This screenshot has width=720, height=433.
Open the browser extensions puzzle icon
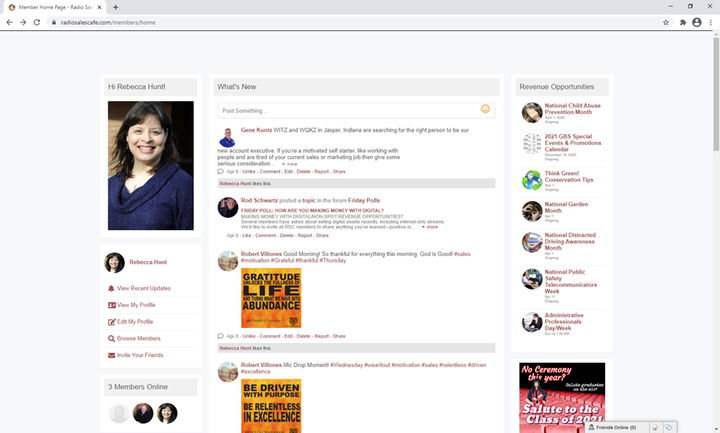tap(683, 22)
